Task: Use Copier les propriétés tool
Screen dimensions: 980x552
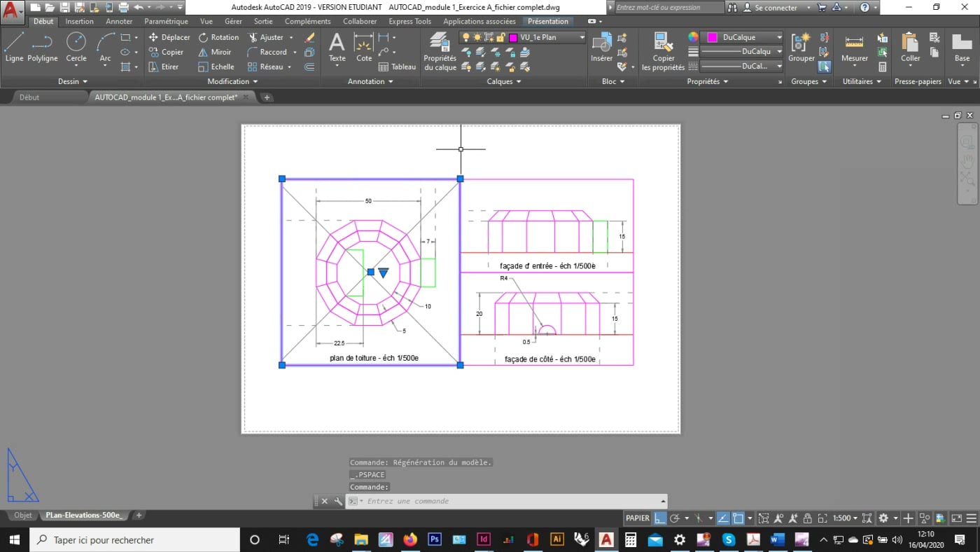Action: click(664, 51)
